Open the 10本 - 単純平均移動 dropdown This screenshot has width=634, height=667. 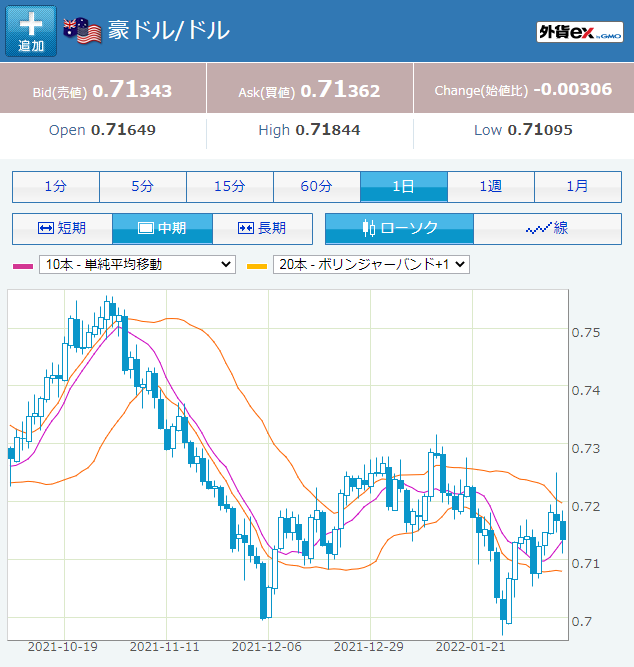tap(137, 265)
